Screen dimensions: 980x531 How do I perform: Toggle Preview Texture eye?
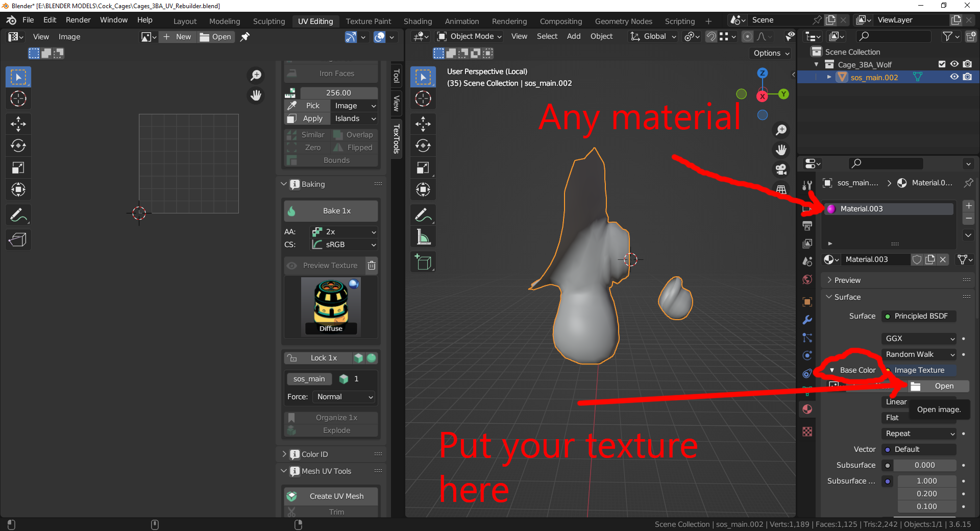click(x=292, y=265)
